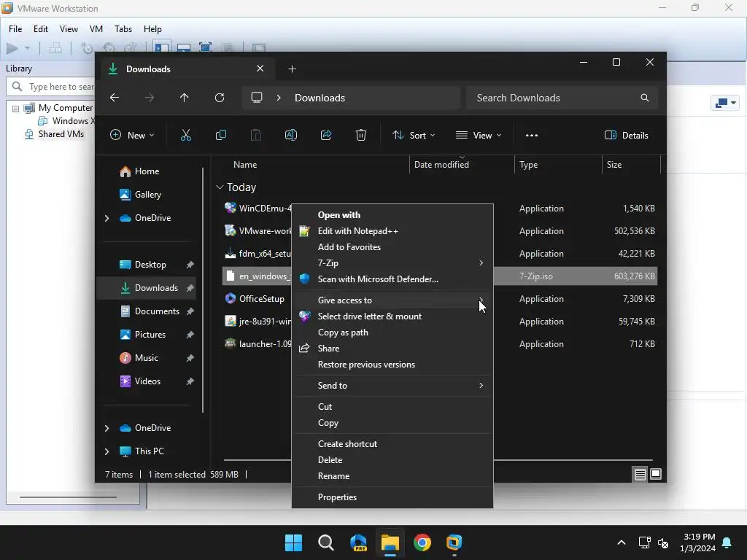The height and width of the screenshot is (560, 747).
Task: Select Shared VMs in VMware Library
Action: (x=61, y=134)
